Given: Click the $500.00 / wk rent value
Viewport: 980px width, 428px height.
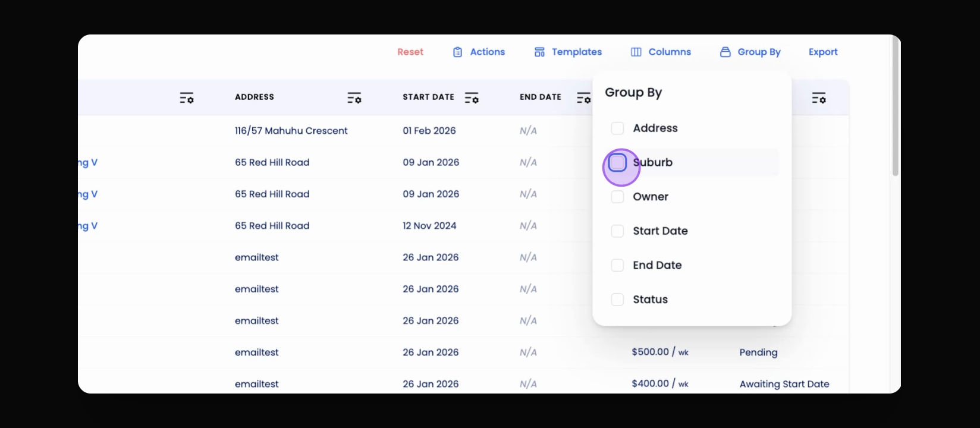Looking at the screenshot, I should pyautogui.click(x=660, y=352).
